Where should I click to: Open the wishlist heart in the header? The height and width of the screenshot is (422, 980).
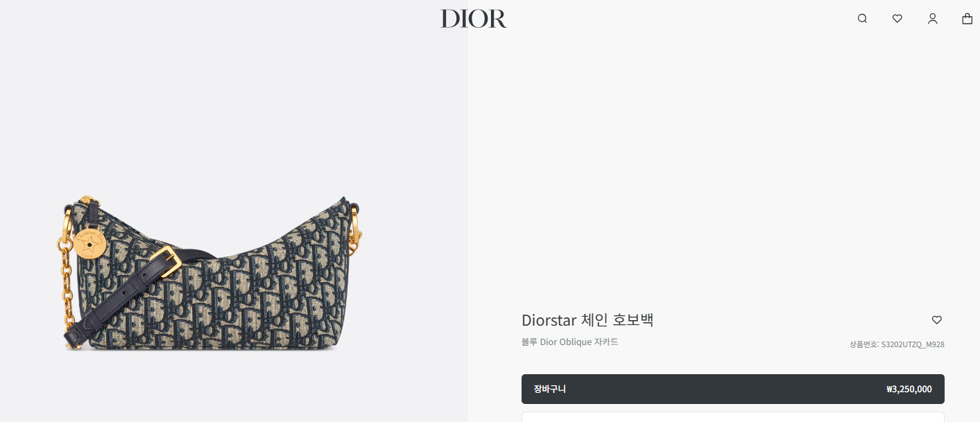(x=897, y=19)
